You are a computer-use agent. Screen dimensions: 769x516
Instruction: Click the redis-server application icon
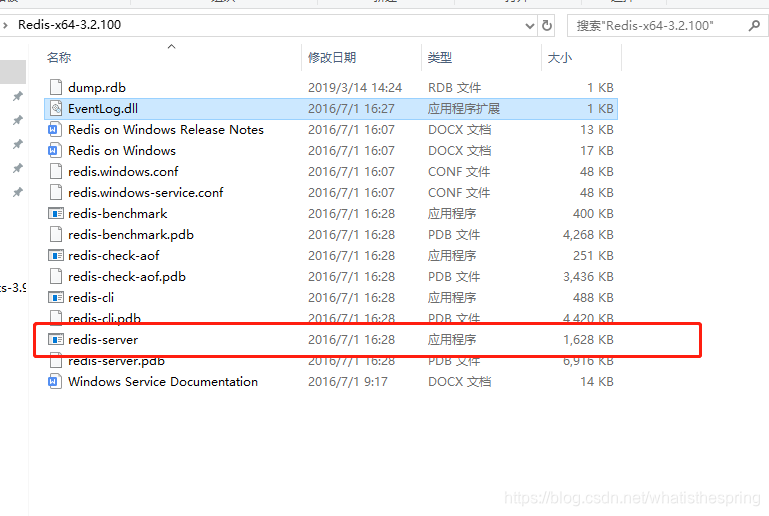pos(56,339)
